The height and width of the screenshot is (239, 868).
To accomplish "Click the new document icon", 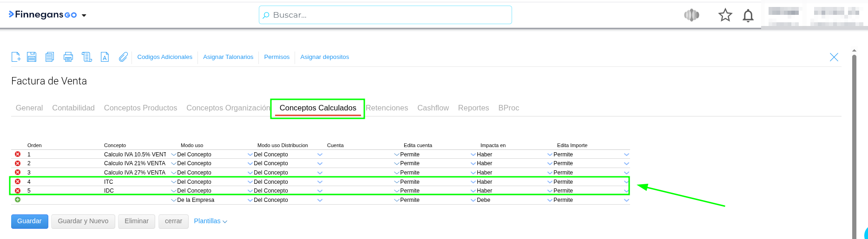I will pos(16,57).
